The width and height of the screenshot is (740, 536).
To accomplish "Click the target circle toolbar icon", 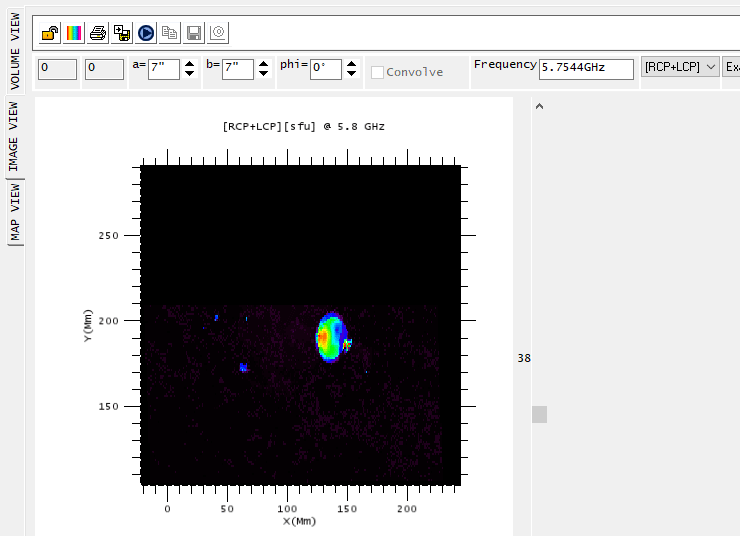I will [218, 33].
